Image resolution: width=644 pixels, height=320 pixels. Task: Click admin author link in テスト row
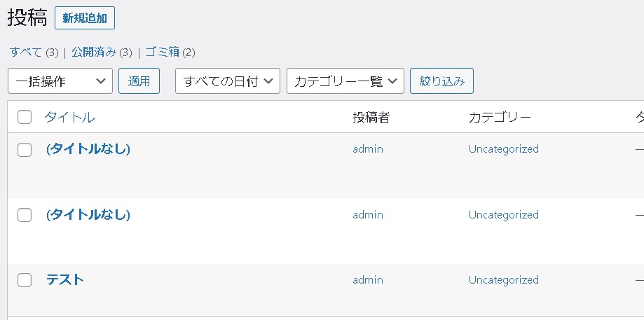coord(368,280)
